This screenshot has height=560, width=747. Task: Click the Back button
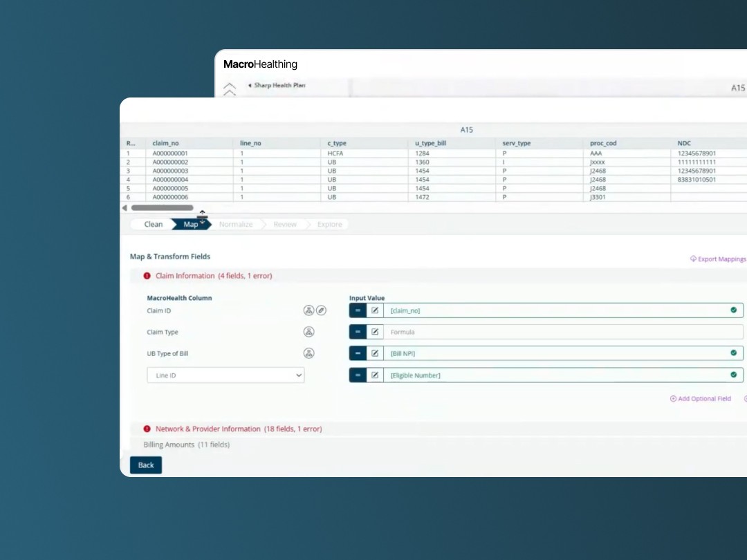coord(146,465)
